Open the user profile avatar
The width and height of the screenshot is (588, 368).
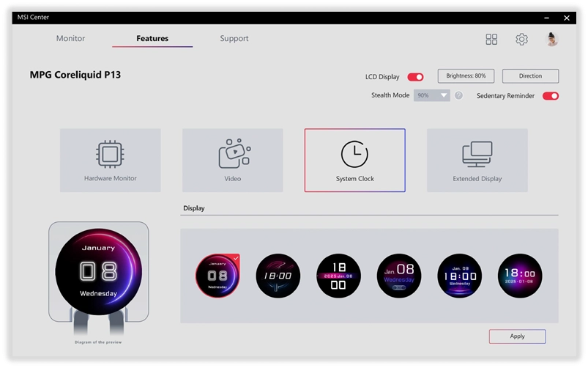tap(551, 39)
